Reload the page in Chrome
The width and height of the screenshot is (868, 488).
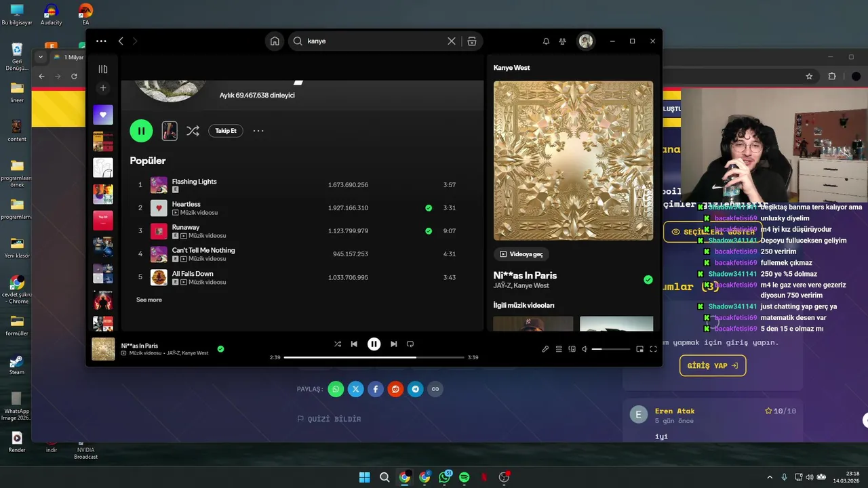(x=74, y=76)
